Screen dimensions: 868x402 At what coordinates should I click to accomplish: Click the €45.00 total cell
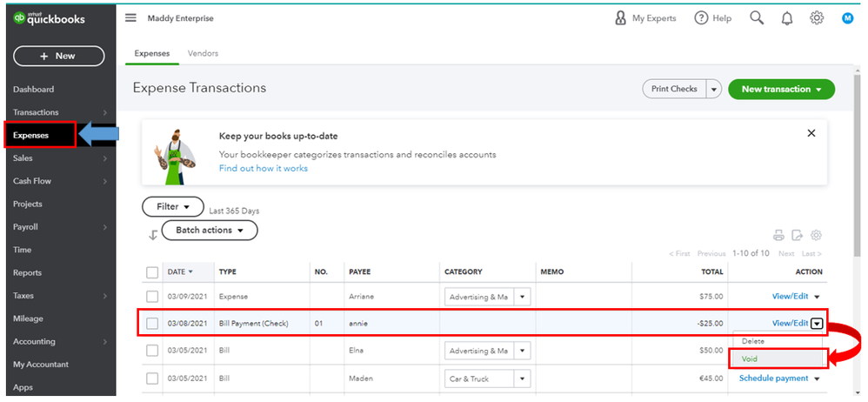pos(711,379)
